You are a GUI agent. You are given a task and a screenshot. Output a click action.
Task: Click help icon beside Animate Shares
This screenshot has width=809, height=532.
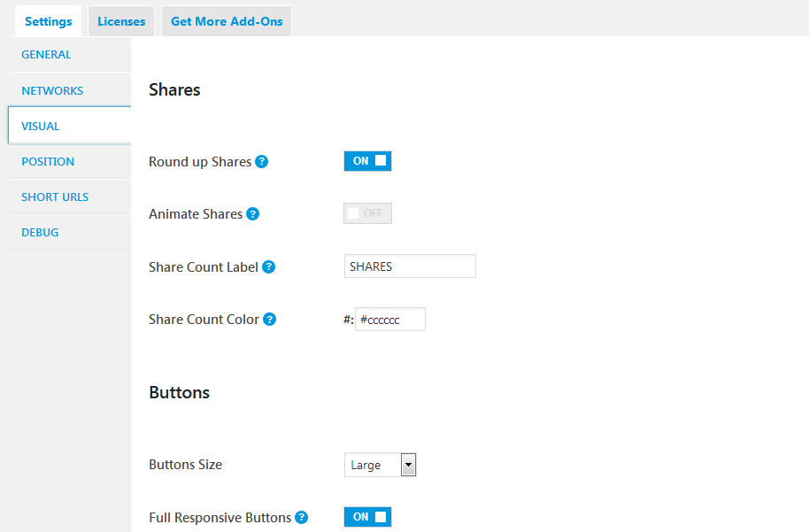[253, 214]
